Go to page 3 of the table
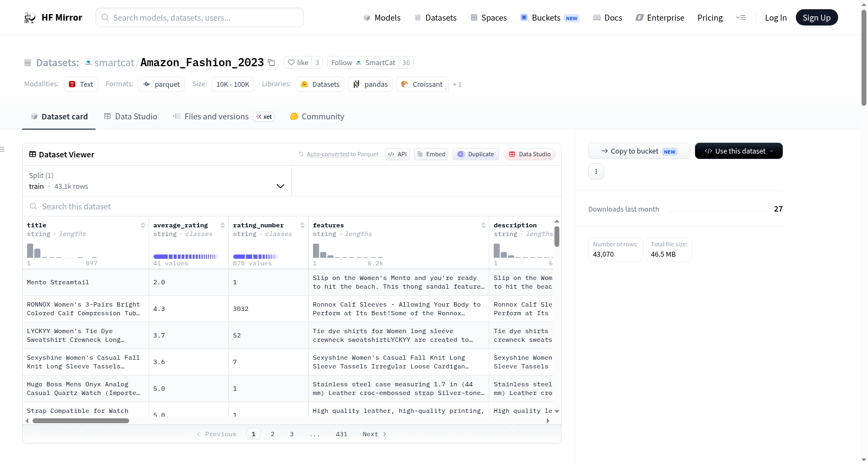The image size is (868, 465). pyautogui.click(x=292, y=434)
